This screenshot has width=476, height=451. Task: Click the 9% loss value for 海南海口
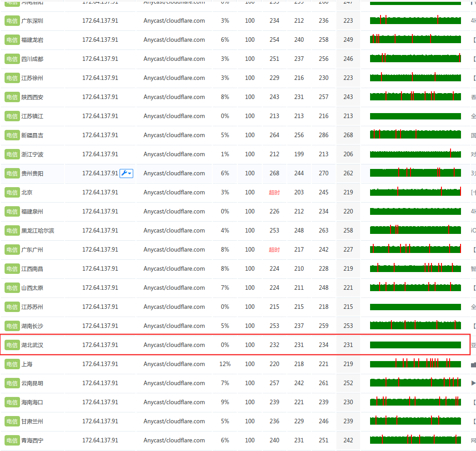click(x=225, y=402)
